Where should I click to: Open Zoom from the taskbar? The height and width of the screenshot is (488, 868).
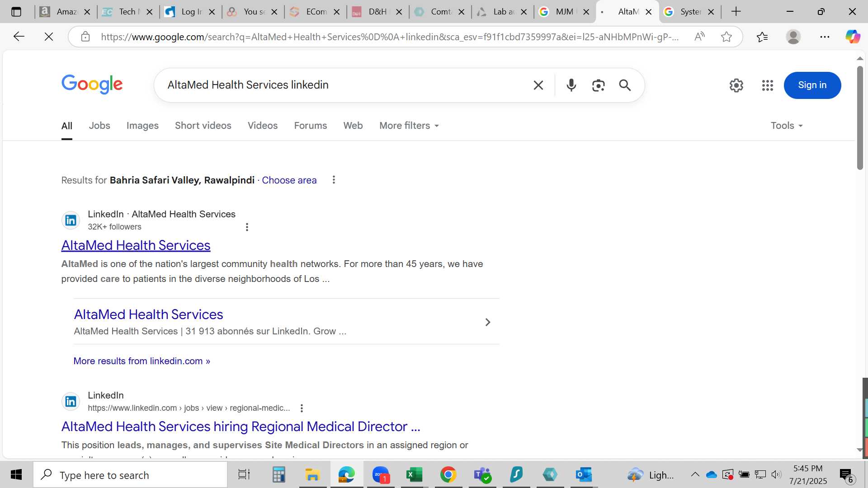381,475
